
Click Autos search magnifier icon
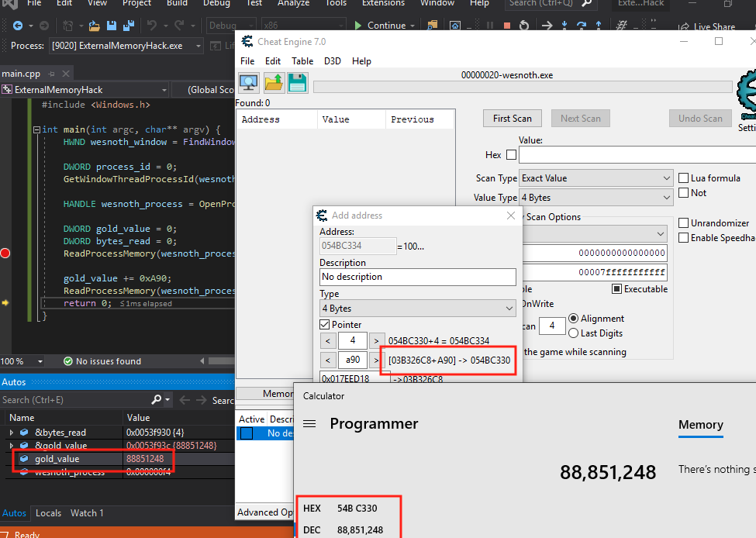click(156, 400)
